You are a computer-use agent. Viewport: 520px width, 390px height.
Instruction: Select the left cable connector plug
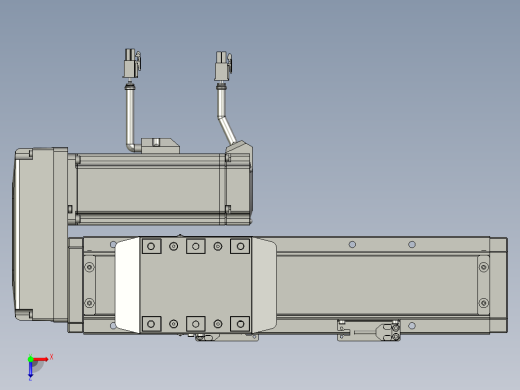pos(132,63)
